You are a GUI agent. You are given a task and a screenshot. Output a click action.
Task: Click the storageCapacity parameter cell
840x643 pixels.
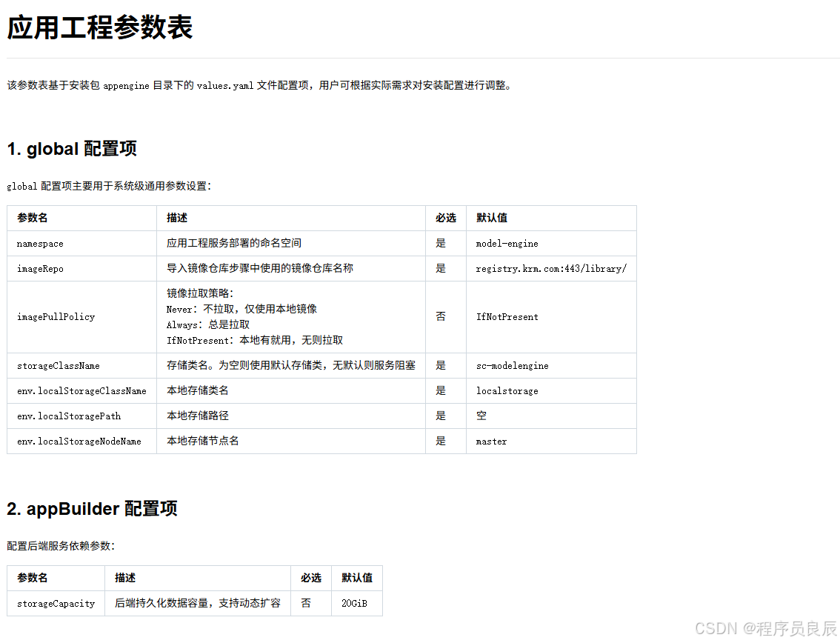(x=56, y=604)
